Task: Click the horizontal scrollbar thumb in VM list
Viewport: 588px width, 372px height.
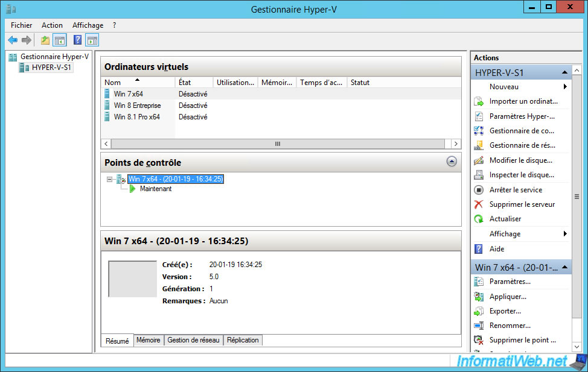Action: [278, 144]
